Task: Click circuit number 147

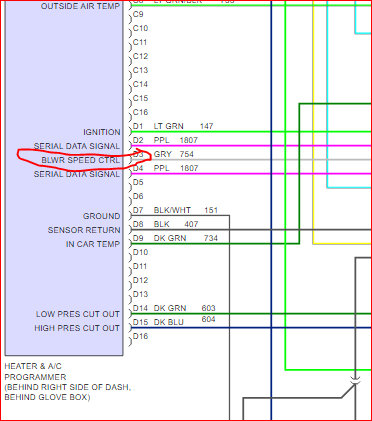Action: tap(206, 126)
